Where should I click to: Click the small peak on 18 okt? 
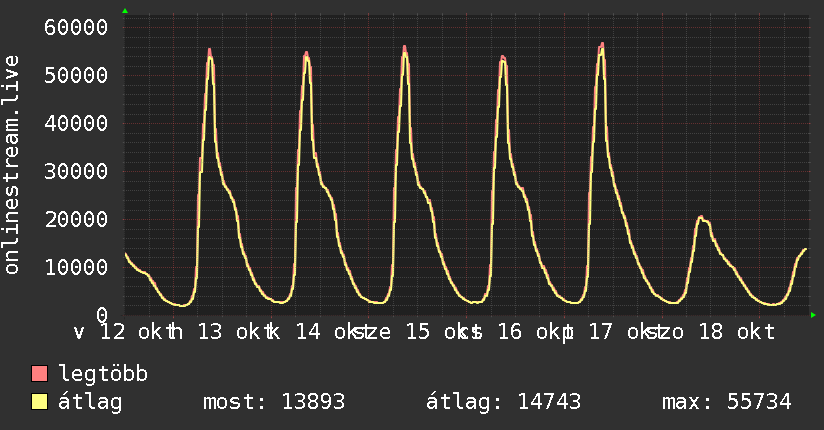click(701, 217)
